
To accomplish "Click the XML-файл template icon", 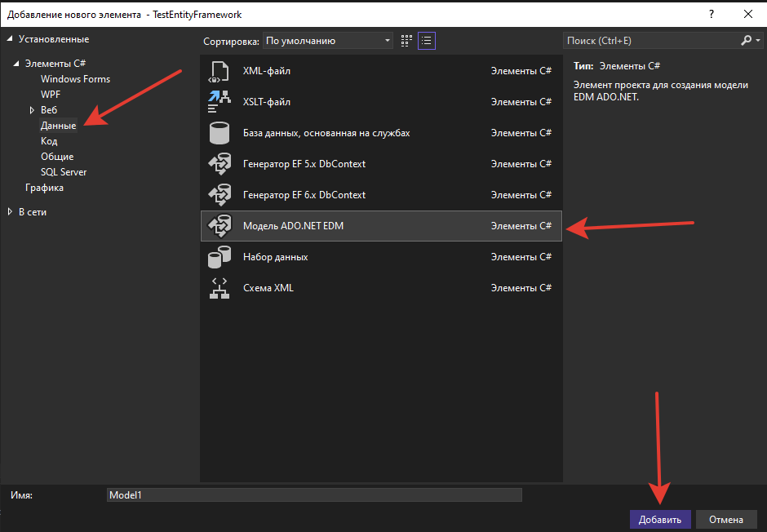I will pos(219,71).
